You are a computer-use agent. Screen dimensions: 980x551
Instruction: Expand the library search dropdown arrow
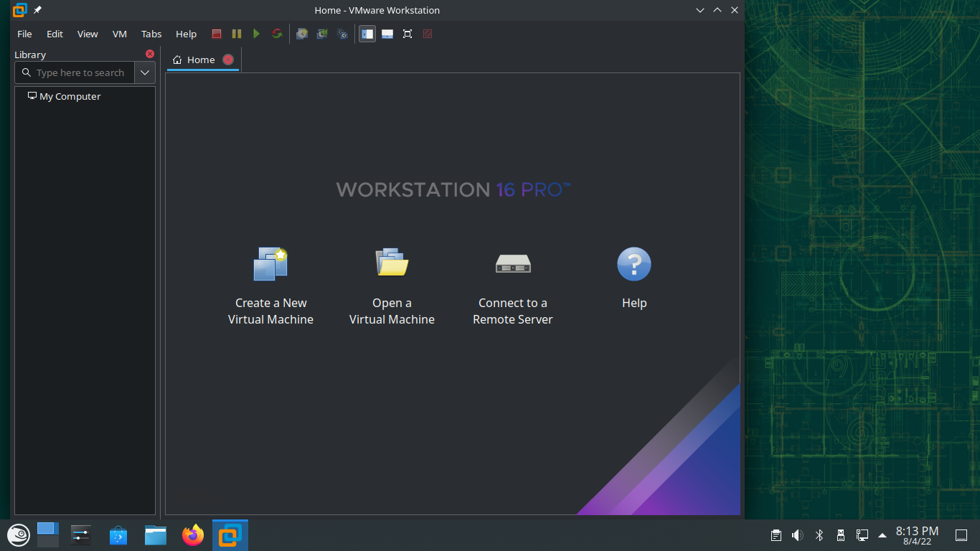(145, 72)
